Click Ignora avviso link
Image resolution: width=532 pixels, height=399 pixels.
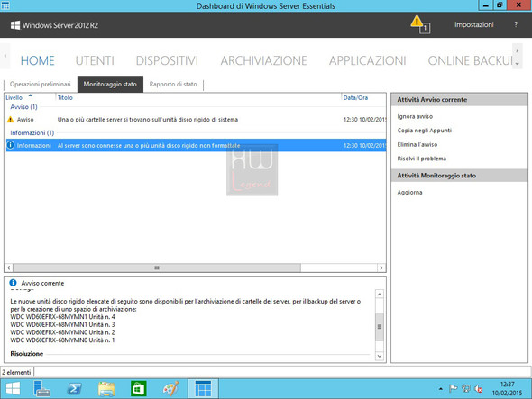pyautogui.click(x=415, y=116)
